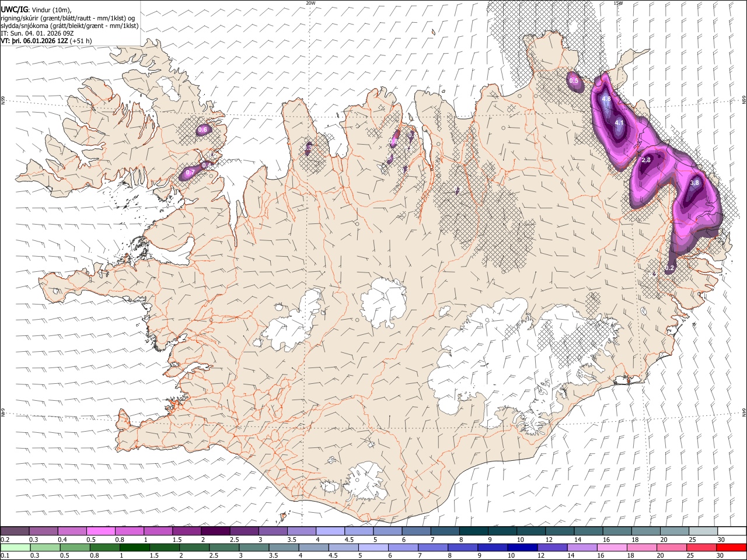Click the 4.1 snowfall value label

pos(619,123)
